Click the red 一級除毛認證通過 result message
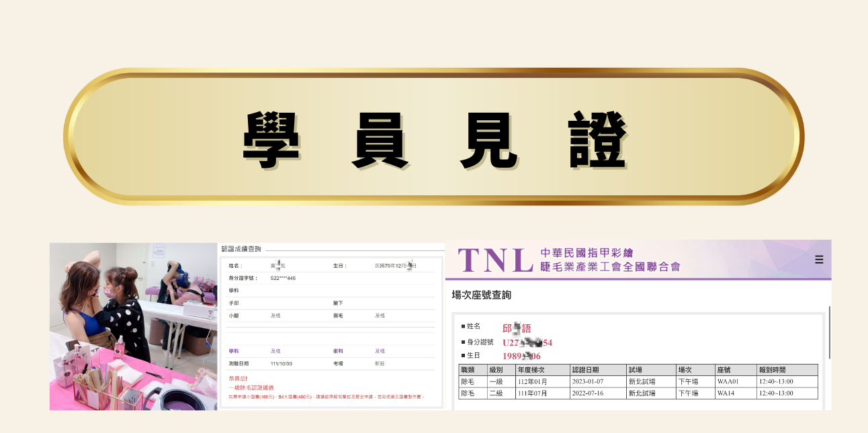The width and height of the screenshot is (868, 433). [253, 388]
